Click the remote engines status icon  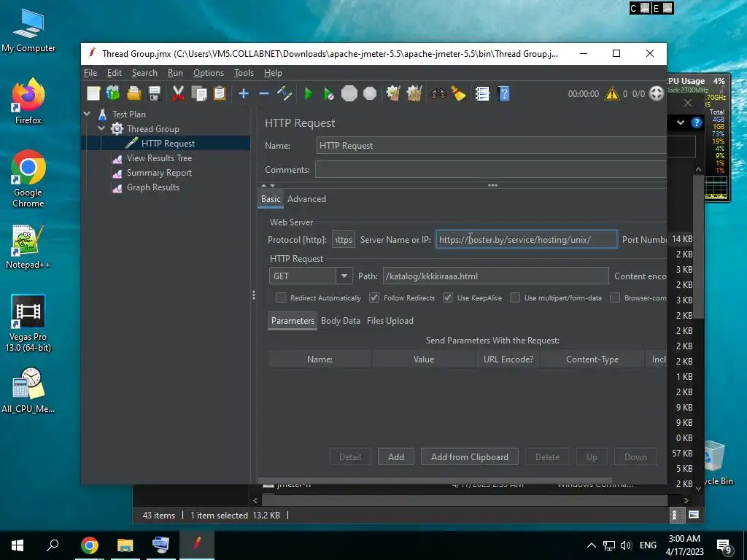(x=657, y=94)
